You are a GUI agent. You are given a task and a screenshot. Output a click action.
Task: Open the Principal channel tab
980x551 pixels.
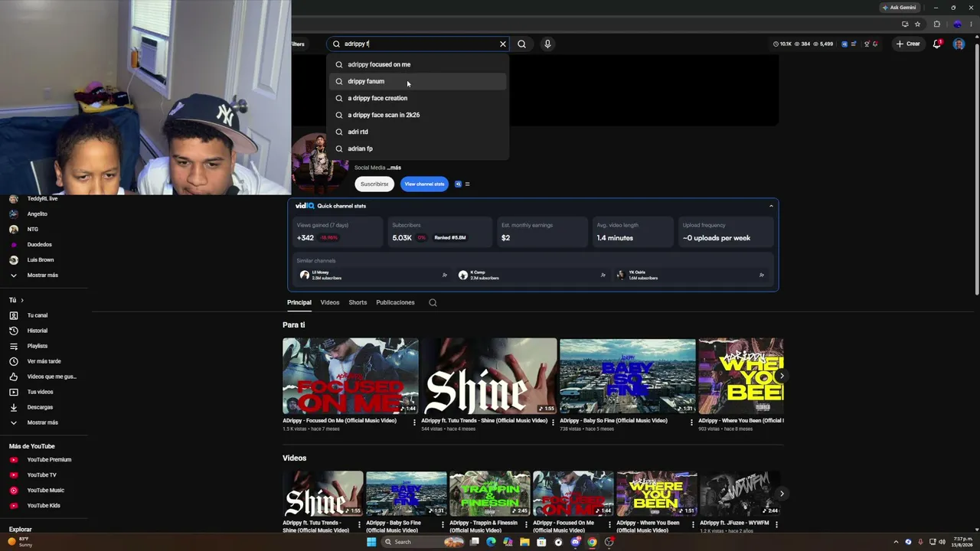click(x=299, y=302)
